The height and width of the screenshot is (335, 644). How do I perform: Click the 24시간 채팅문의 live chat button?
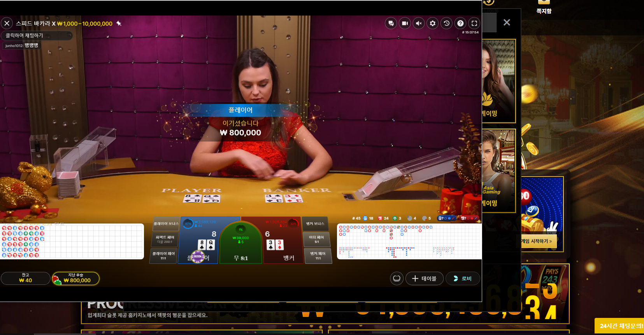[x=620, y=326]
